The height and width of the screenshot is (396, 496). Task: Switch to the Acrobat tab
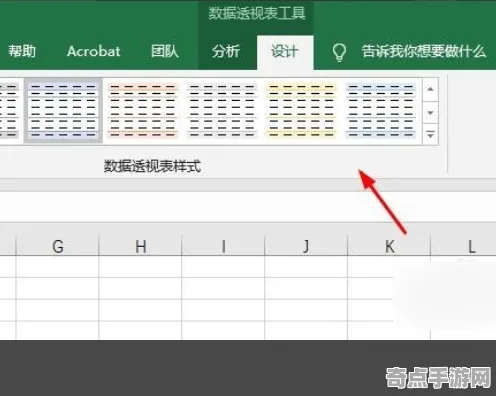94,51
